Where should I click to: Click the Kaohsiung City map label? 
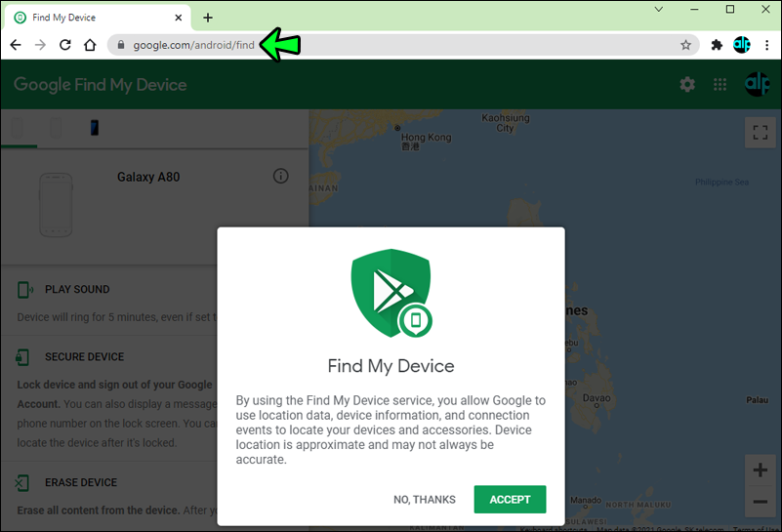[505, 123]
